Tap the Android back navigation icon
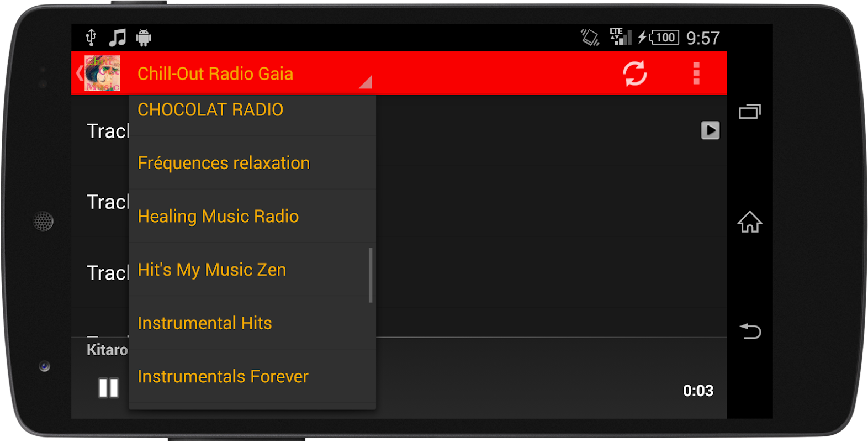The image size is (868, 442). [x=750, y=331]
